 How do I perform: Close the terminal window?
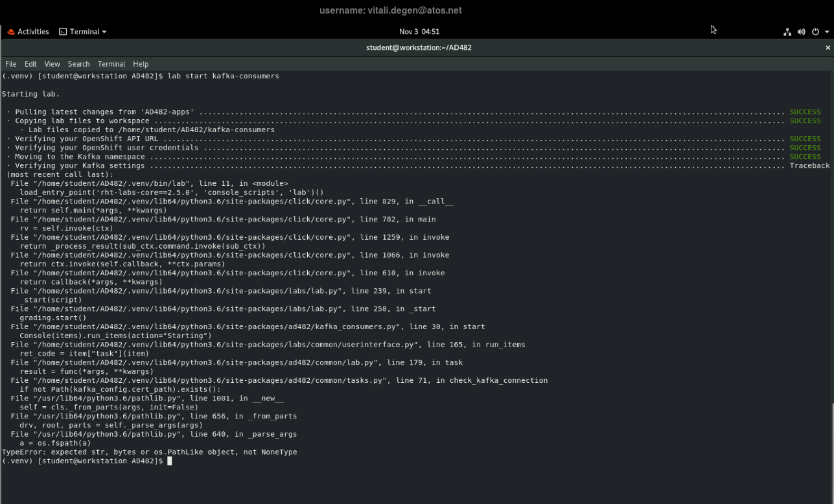point(828,48)
